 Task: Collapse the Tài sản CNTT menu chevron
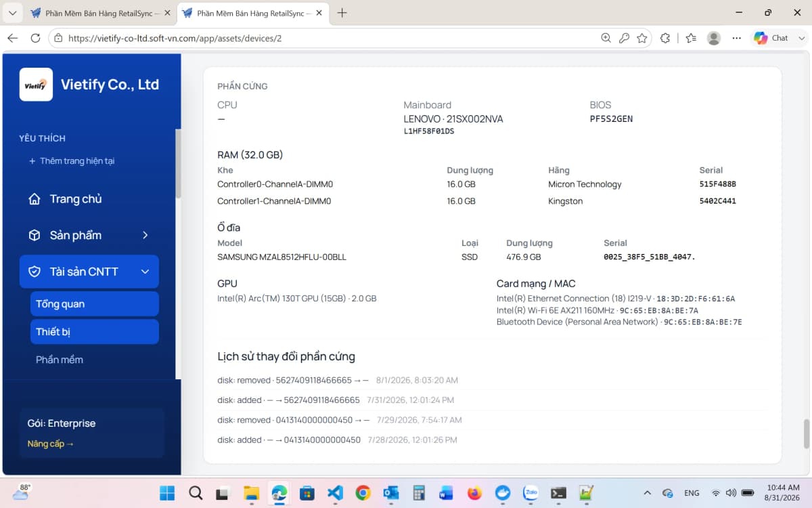(x=145, y=272)
